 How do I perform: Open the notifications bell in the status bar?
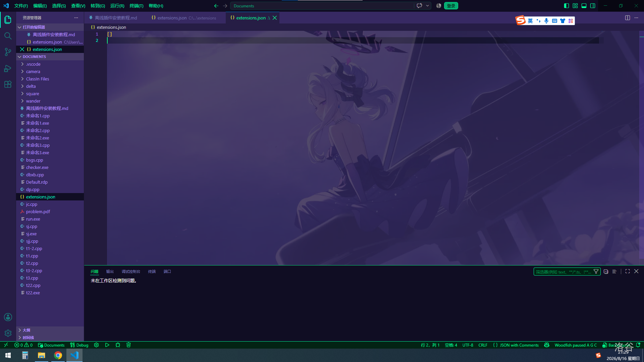[x=638, y=345]
